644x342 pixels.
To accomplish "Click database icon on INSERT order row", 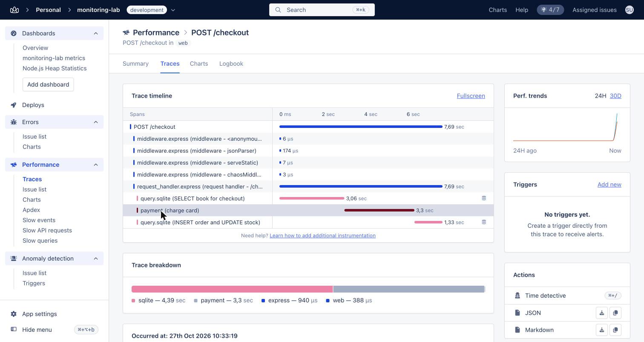I will [484, 222].
